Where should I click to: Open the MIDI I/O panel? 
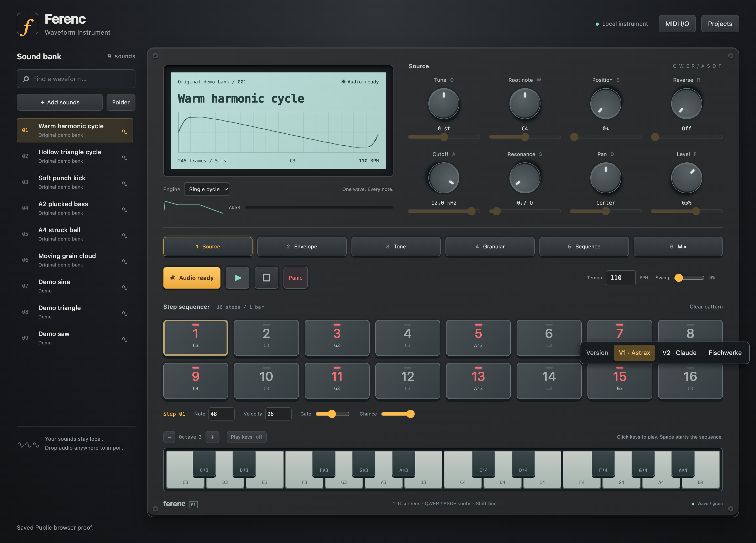pos(677,24)
